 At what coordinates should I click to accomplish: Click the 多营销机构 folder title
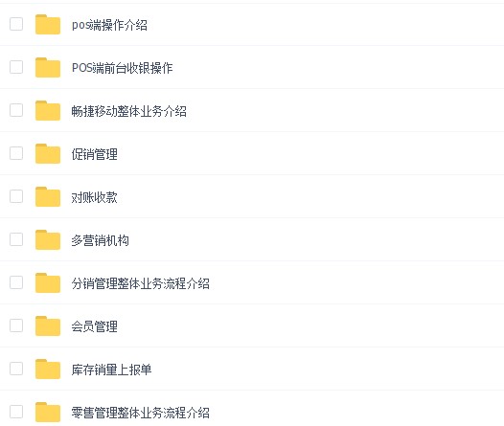[x=100, y=240]
